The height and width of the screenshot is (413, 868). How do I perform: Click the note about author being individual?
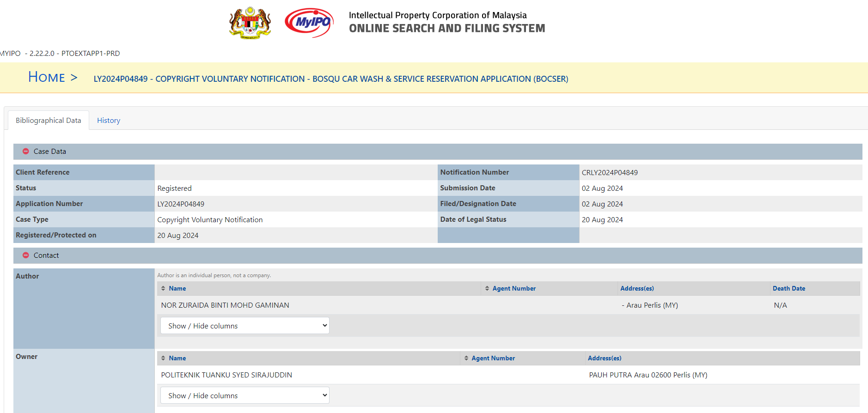(214, 275)
